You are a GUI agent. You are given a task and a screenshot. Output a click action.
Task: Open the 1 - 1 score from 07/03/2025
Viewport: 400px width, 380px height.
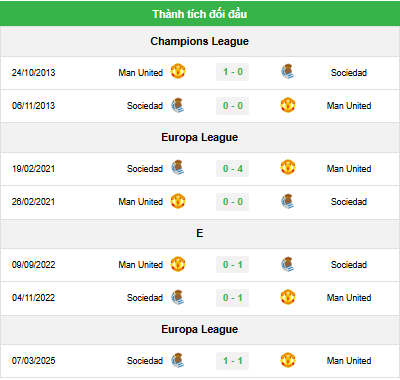pos(233,361)
